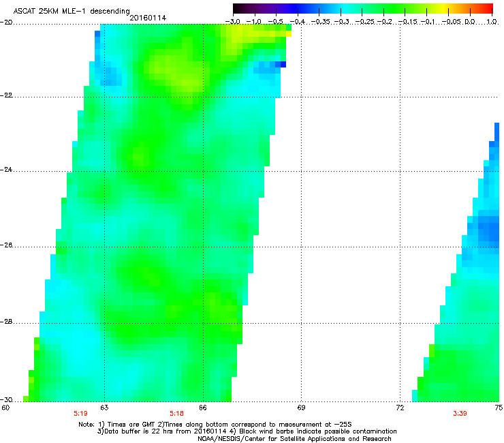
Task: Select the longitude label 63
Action: pyautogui.click(x=104, y=408)
